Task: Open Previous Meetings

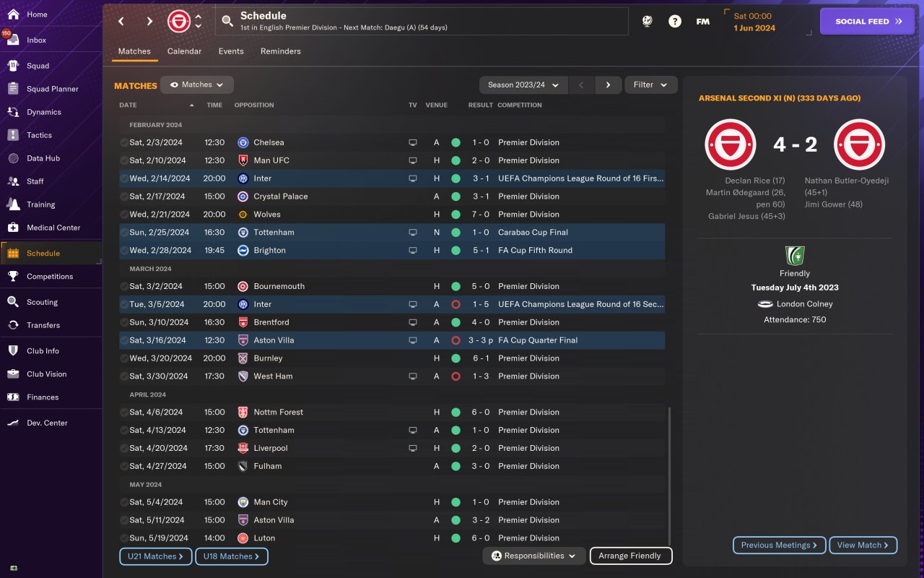Action: [x=780, y=545]
